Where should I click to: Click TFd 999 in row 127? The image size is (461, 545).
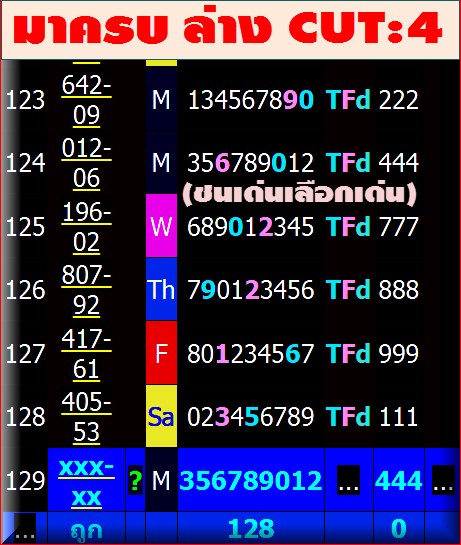tap(372, 353)
